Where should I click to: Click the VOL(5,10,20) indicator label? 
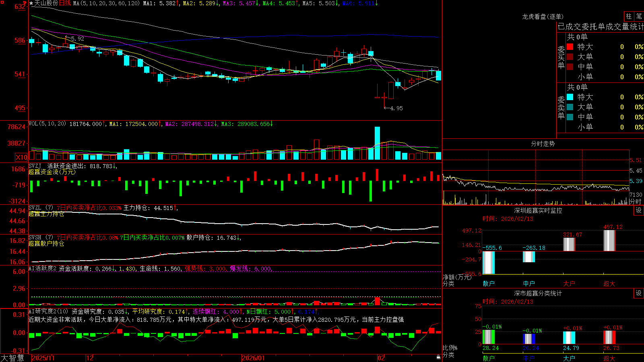[x=47, y=124]
